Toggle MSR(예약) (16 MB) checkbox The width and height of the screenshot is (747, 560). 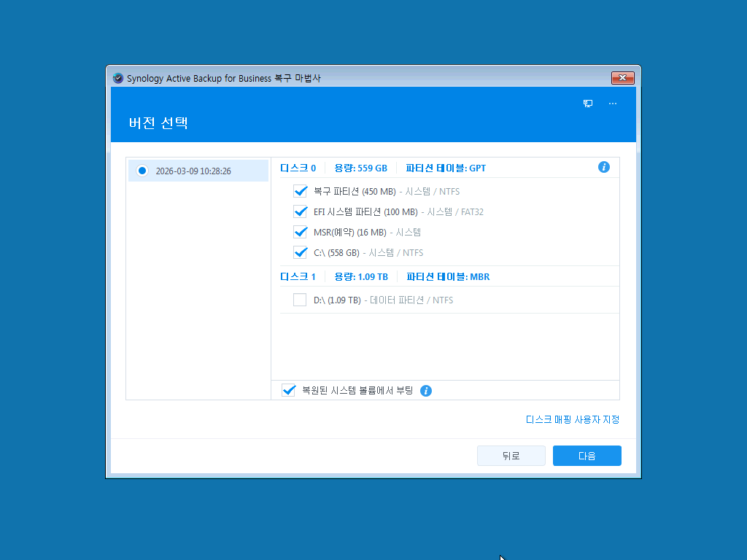click(300, 232)
